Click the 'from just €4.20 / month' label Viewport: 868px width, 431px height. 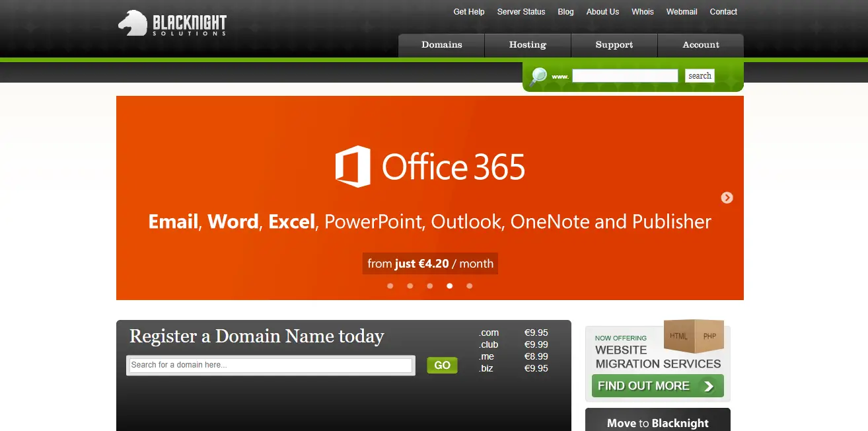pyautogui.click(x=430, y=264)
